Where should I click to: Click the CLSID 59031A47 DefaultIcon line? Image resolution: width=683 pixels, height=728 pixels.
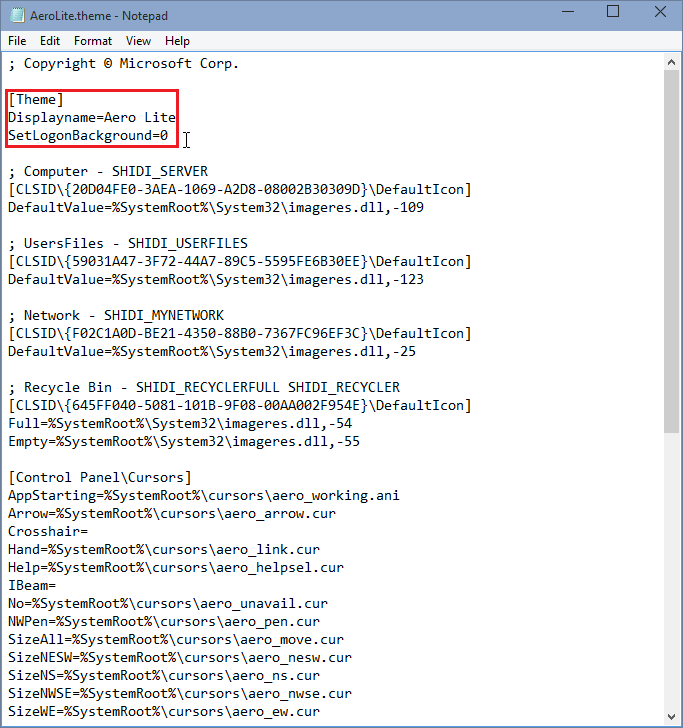pos(240,261)
